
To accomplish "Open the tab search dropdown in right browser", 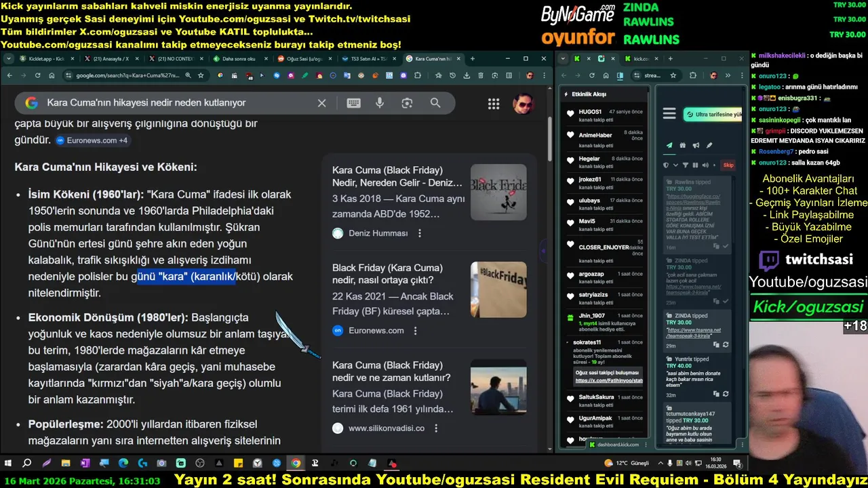I will [x=563, y=58].
